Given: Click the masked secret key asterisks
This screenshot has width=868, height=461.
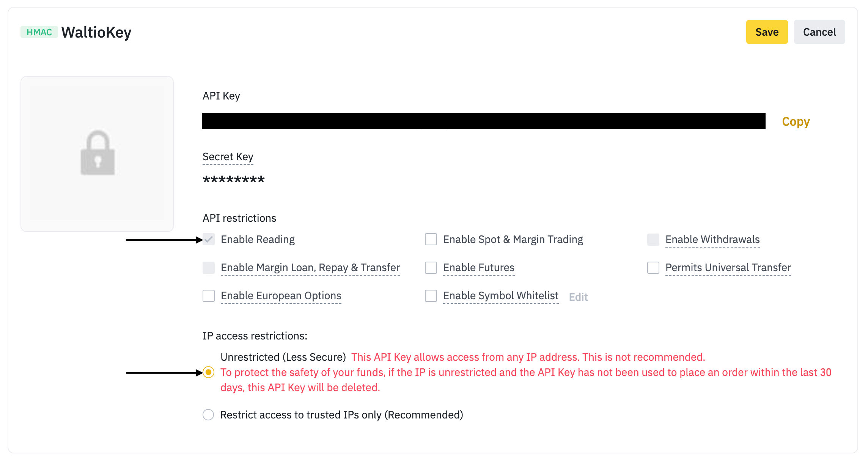Looking at the screenshot, I should click(234, 179).
